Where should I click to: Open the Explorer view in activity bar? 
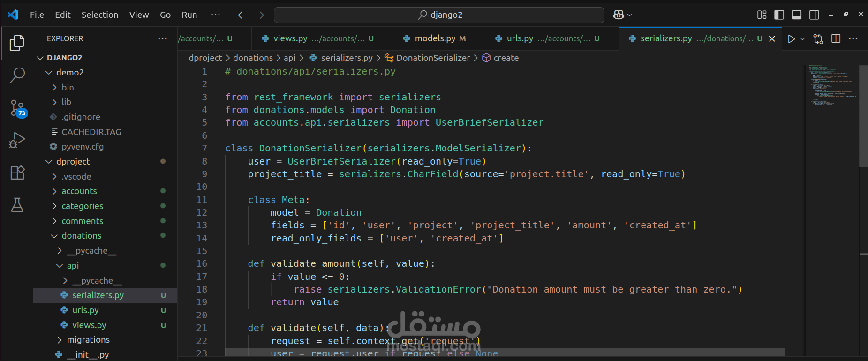[x=17, y=43]
